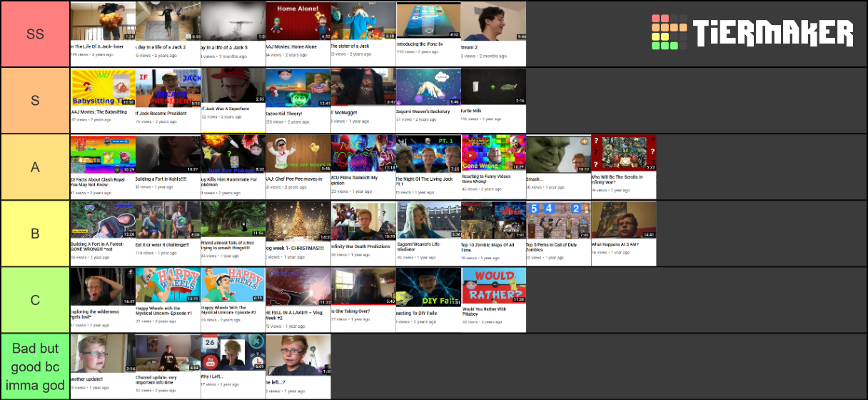Open 'Reacting to Funny Videos Gone Wrong!' card
The height and width of the screenshot is (400, 868).
(493, 166)
